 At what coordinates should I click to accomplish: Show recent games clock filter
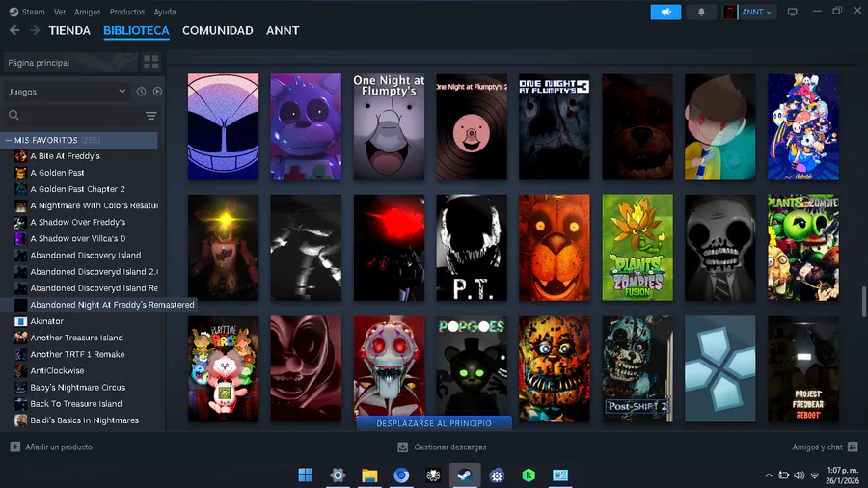click(x=141, y=92)
